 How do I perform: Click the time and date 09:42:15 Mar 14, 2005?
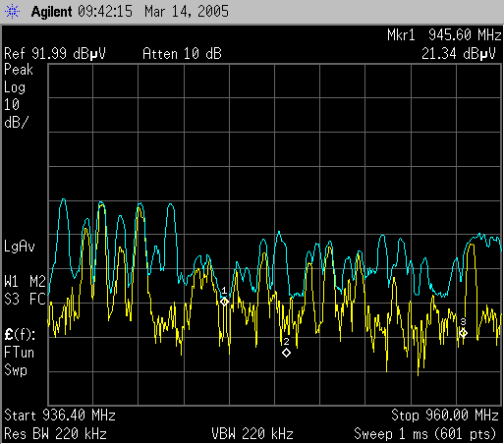coord(153,12)
